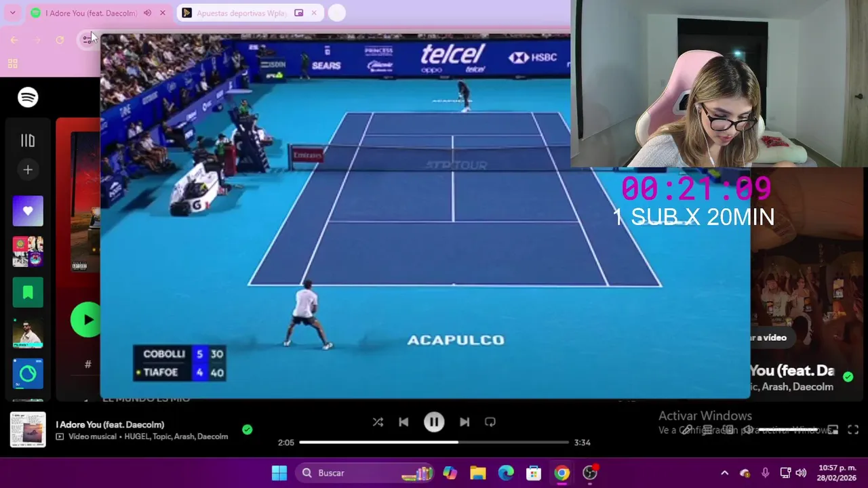Pause the current song
The width and height of the screenshot is (868, 488).
(434, 422)
